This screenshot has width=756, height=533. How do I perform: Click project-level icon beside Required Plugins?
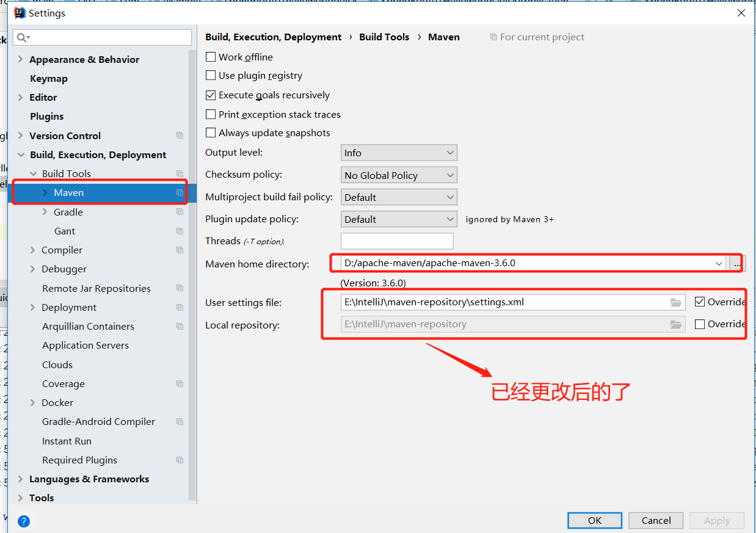click(180, 460)
